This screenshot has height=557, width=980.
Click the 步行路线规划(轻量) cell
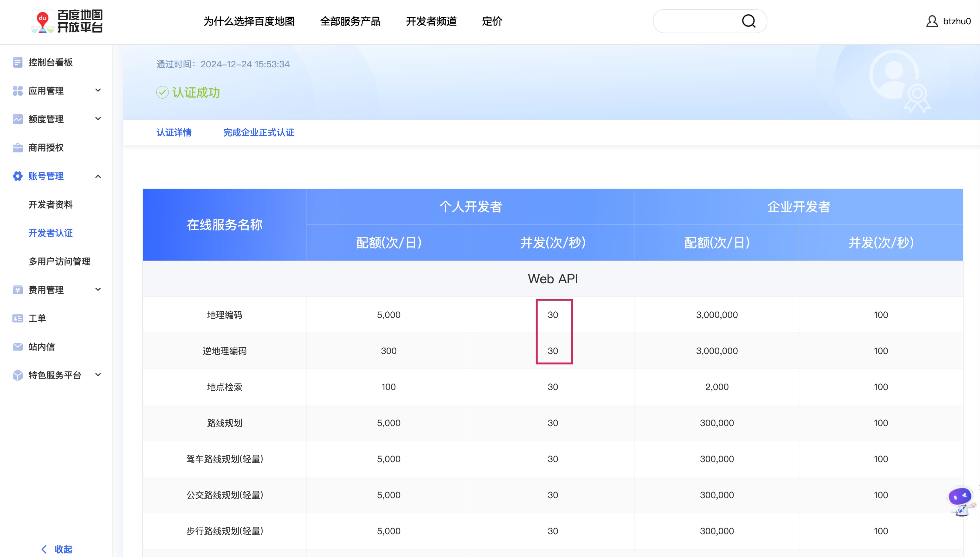pyautogui.click(x=225, y=531)
